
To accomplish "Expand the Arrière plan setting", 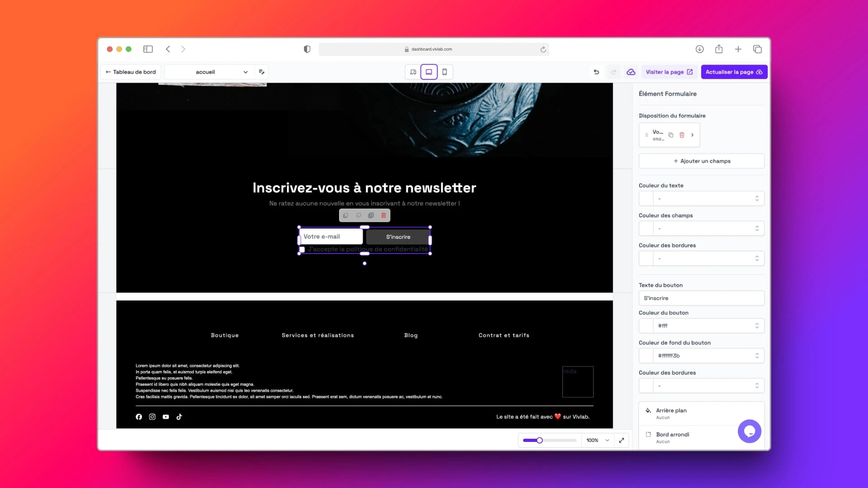I will click(x=701, y=413).
